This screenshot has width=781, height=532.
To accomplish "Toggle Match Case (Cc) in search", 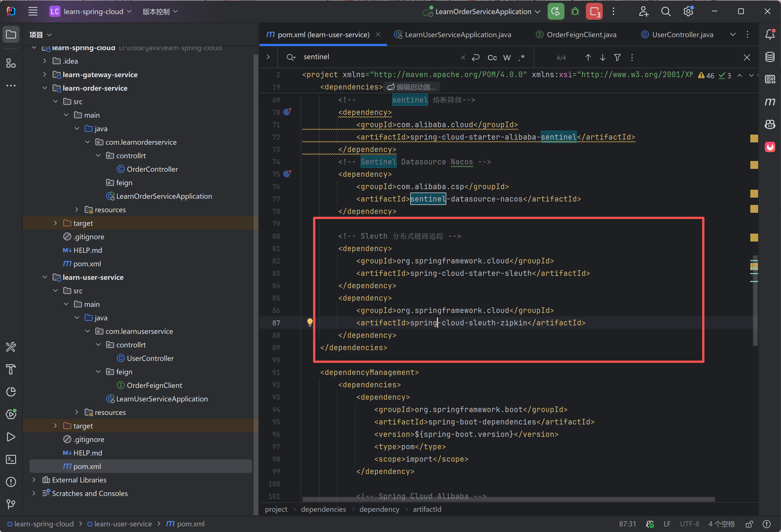I will [x=492, y=57].
